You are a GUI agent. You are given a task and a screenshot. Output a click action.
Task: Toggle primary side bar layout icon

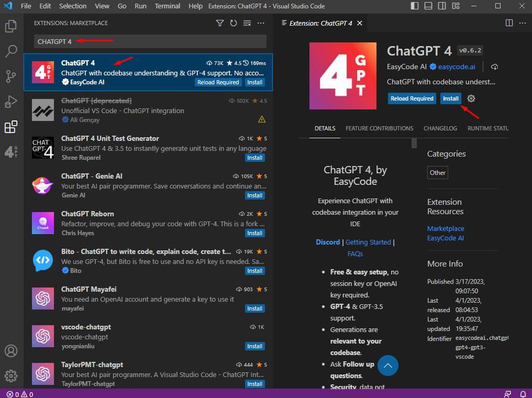click(x=414, y=6)
